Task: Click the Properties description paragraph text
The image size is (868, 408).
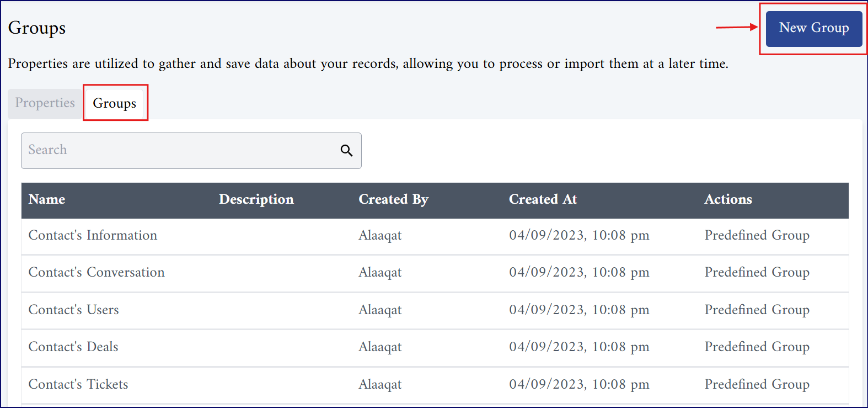Action: [x=368, y=64]
